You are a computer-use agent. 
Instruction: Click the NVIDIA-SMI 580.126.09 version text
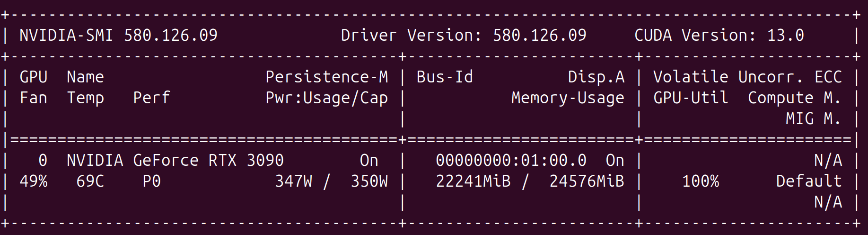pyautogui.click(x=118, y=36)
